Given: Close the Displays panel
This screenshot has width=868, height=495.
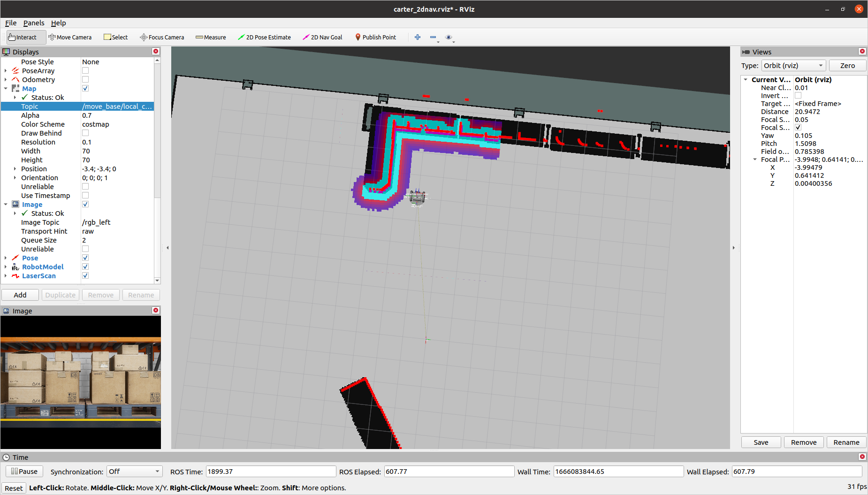Looking at the screenshot, I should pyautogui.click(x=156, y=52).
